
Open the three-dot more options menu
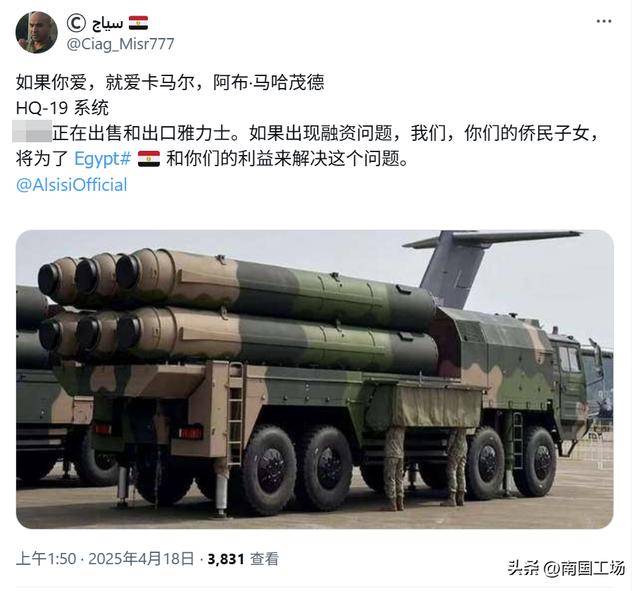point(604,21)
